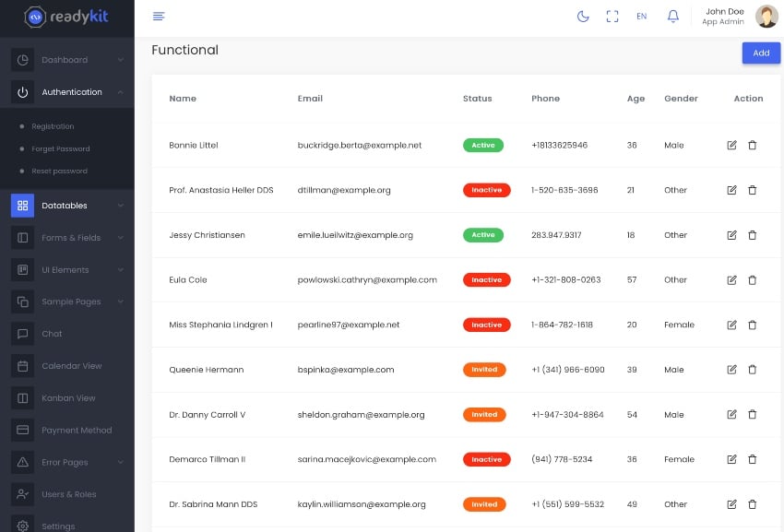Toggle the Active status badge for Jessy Christiansen
784x532 pixels.
pyautogui.click(x=483, y=234)
